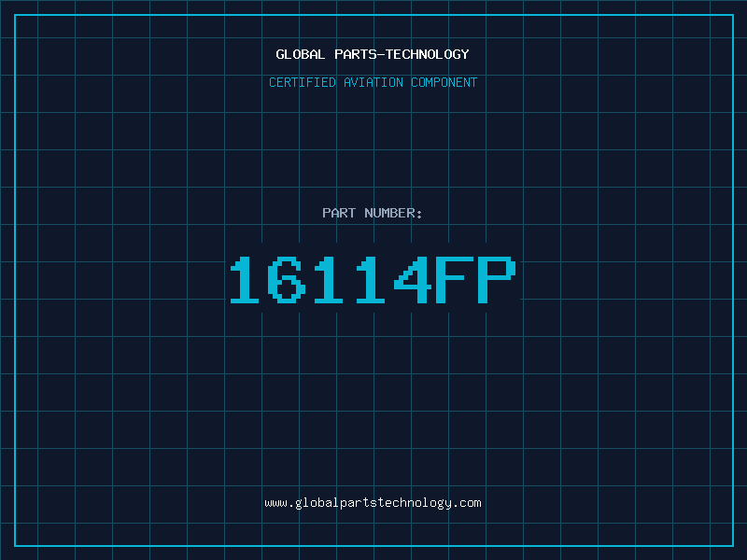Select the part number 16114FP
Screen dimensions: 747x560
373,280
